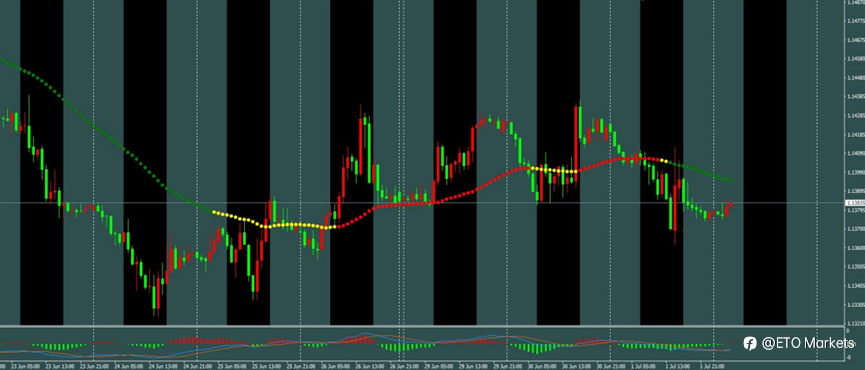Click the 1.14090 price scale label
This screenshot has height=370, width=865.
pos(855,153)
